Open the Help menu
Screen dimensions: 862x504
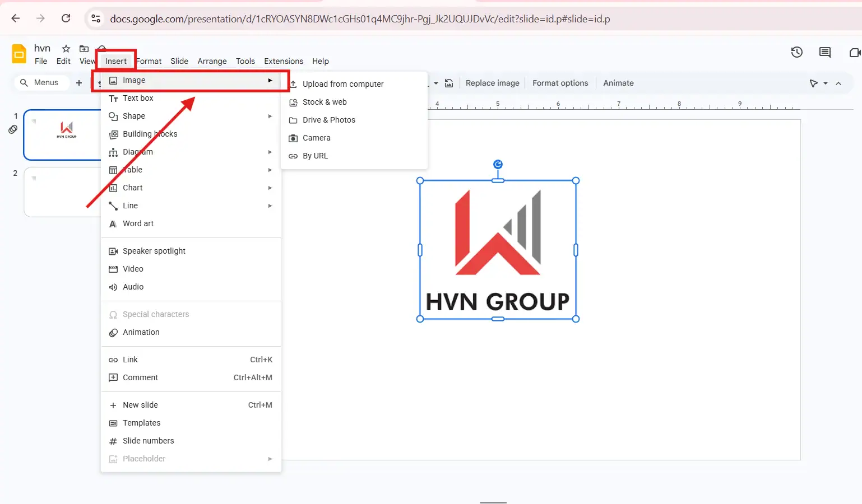pyautogui.click(x=321, y=61)
